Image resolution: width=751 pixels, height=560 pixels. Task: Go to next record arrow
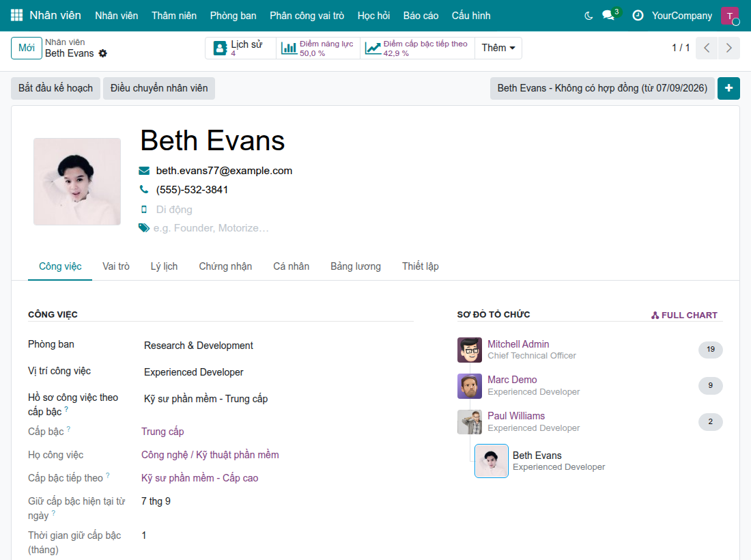729,48
